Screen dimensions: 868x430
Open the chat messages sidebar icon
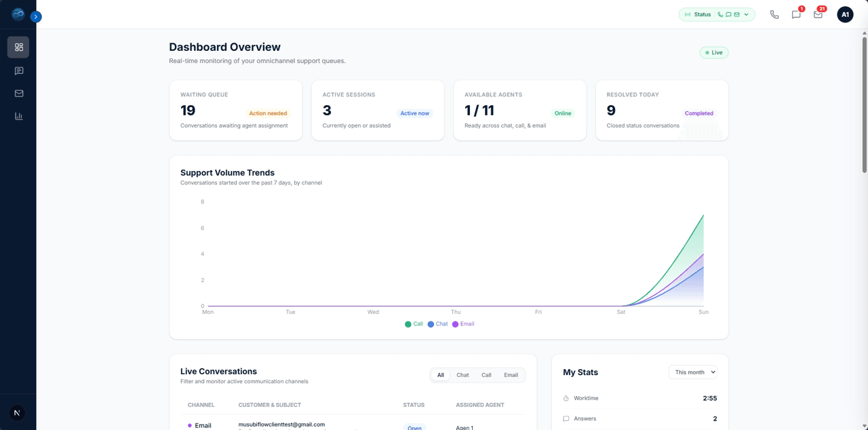pyautogui.click(x=18, y=71)
